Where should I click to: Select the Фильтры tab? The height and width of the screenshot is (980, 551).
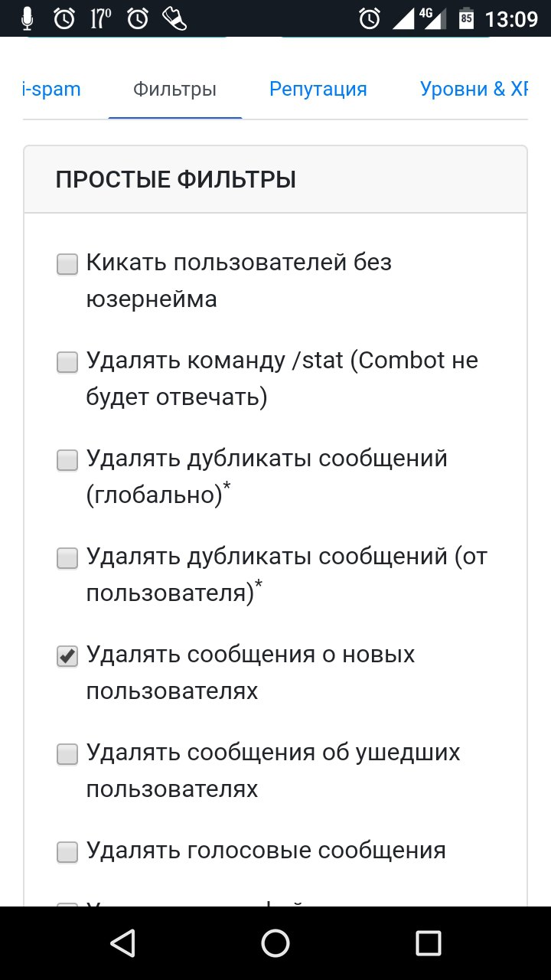175,90
